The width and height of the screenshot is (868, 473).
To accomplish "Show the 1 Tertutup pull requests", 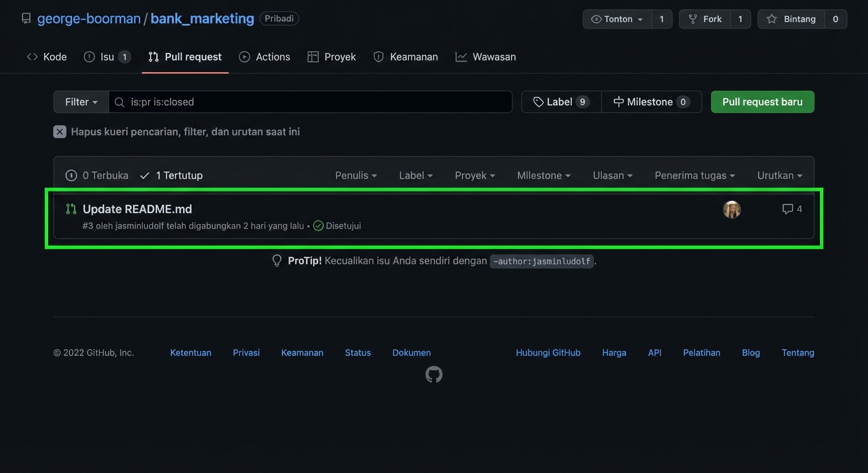I will (x=171, y=176).
